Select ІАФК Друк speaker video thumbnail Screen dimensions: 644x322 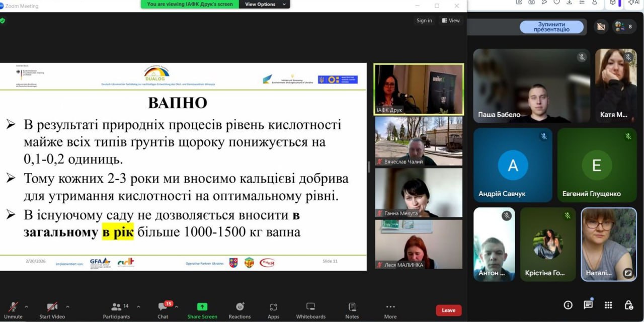point(419,89)
